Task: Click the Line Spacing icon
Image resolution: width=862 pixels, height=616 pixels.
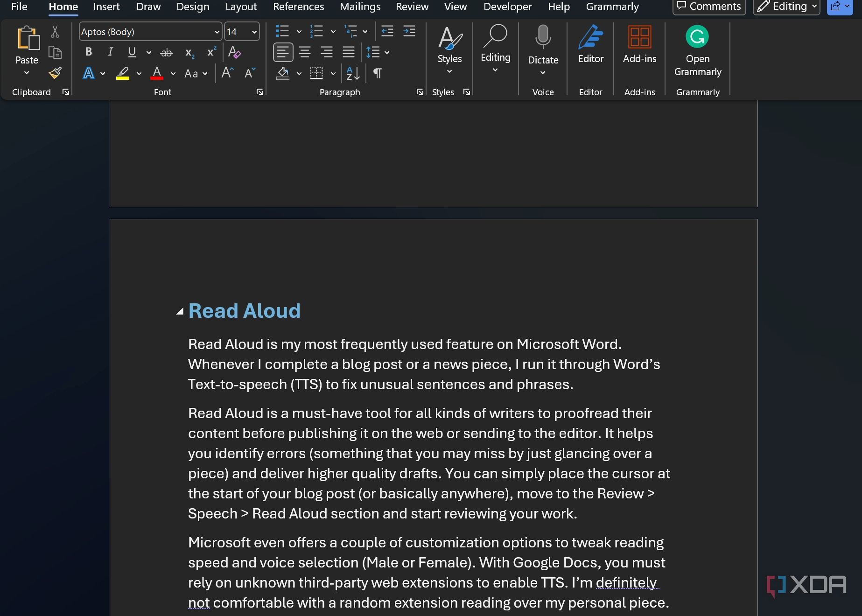Action: click(373, 52)
